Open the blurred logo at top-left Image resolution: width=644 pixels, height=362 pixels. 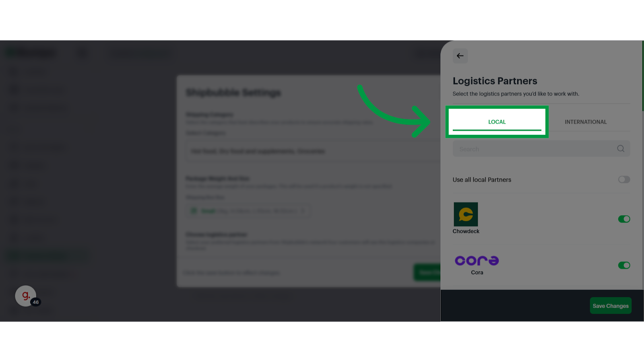(31, 53)
